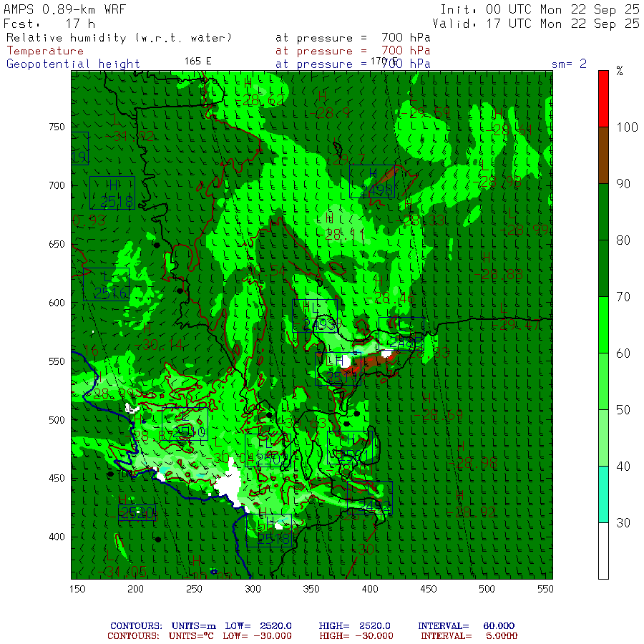Viewport: 644px width, 644px height.
Task: Click the 'sm= 2' smoothing label
Action: [x=569, y=64]
